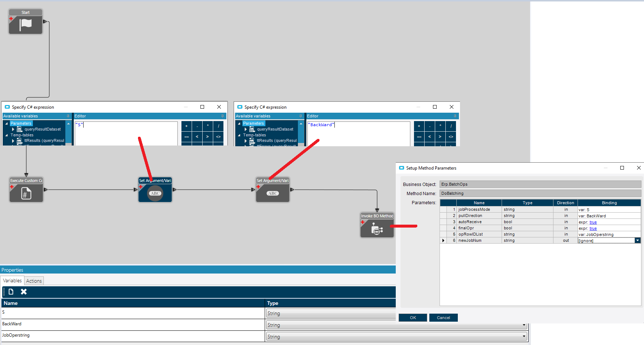Screen dimensions: 644x345
Task: Select the Start flag node
Action: coord(26,22)
